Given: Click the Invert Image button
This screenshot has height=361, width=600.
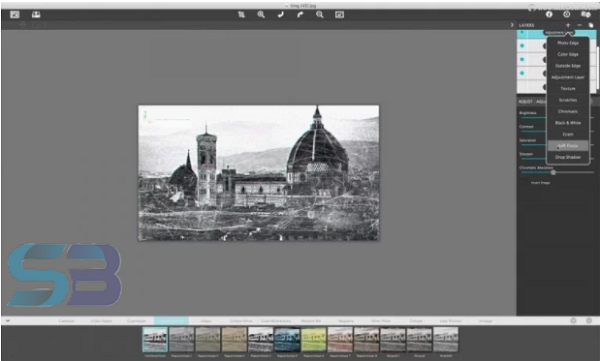Looking at the screenshot, I should pyautogui.click(x=540, y=183).
